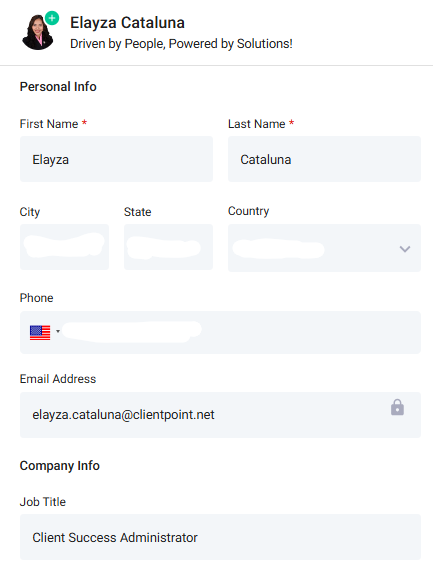
Task: Click the green plus badge on avatar
Action: tap(52, 18)
